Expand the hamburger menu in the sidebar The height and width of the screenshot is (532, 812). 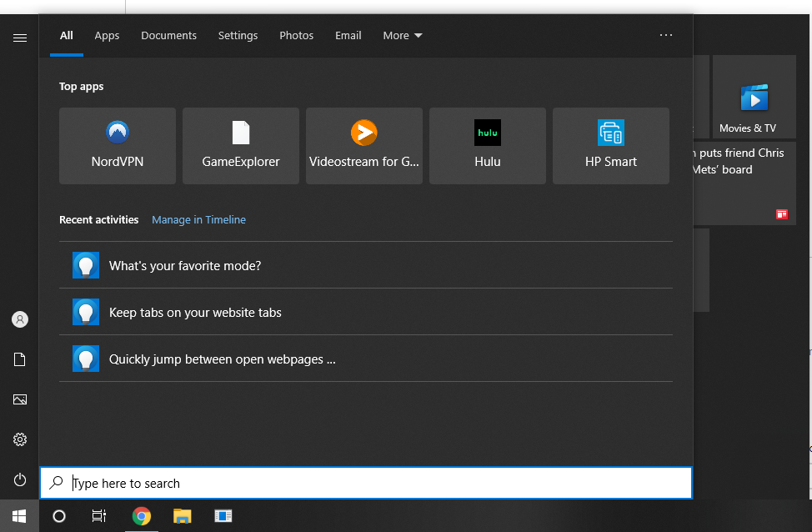point(19,38)
